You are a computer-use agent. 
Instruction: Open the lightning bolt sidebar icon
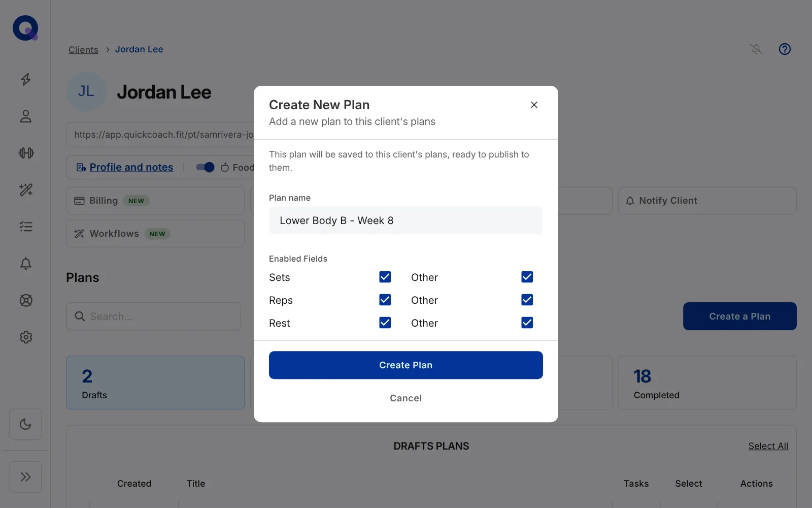coord(26,79)
